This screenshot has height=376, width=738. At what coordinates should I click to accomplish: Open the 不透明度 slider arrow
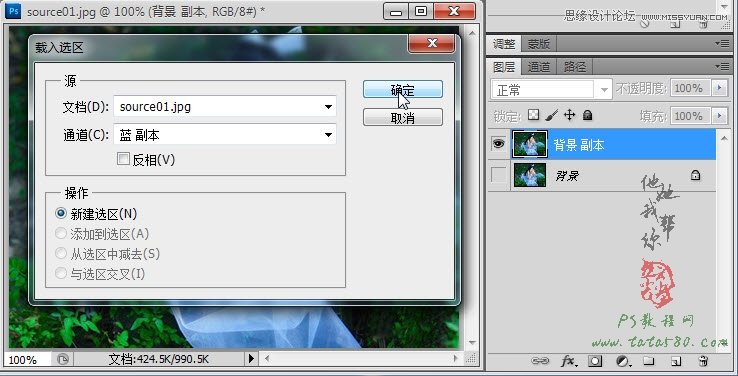point(720,88)
